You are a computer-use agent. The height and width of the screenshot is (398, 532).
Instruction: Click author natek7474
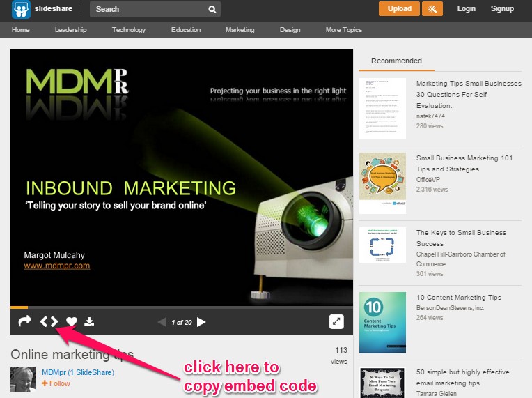tap(430, 116)
